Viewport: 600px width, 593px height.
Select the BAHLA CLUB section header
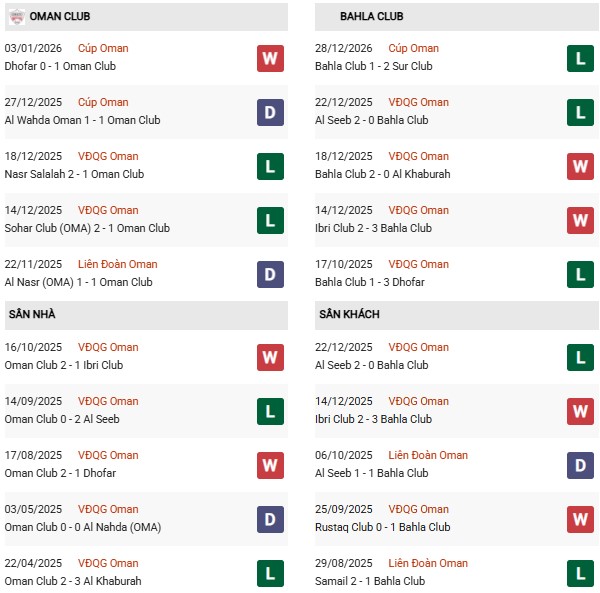click(x=372, y=17)
